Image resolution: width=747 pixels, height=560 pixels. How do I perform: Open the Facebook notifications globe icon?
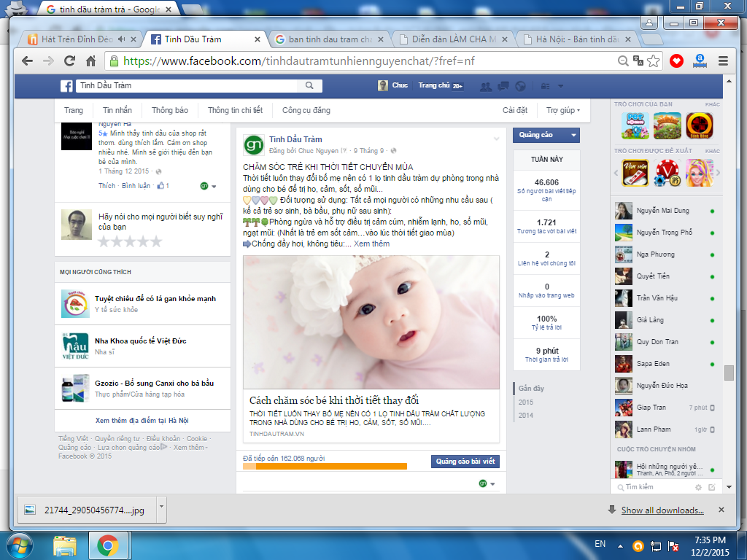(520, 86)
